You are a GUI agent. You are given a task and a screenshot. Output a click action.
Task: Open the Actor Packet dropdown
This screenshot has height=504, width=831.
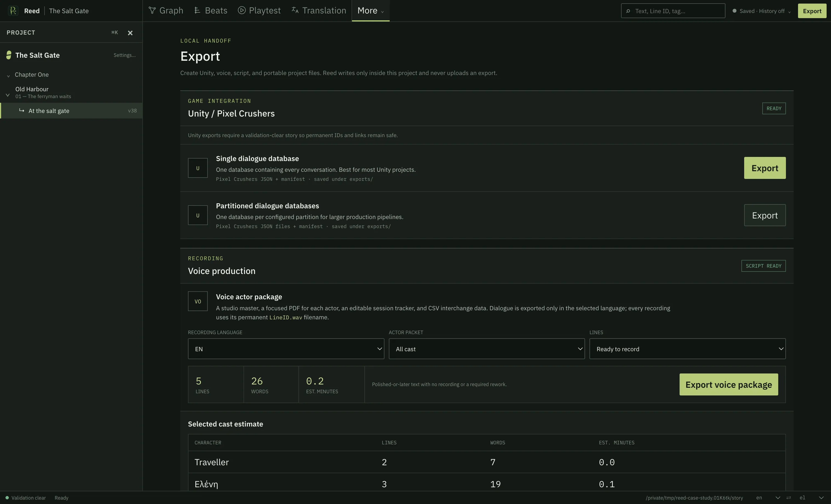(487, 349)
